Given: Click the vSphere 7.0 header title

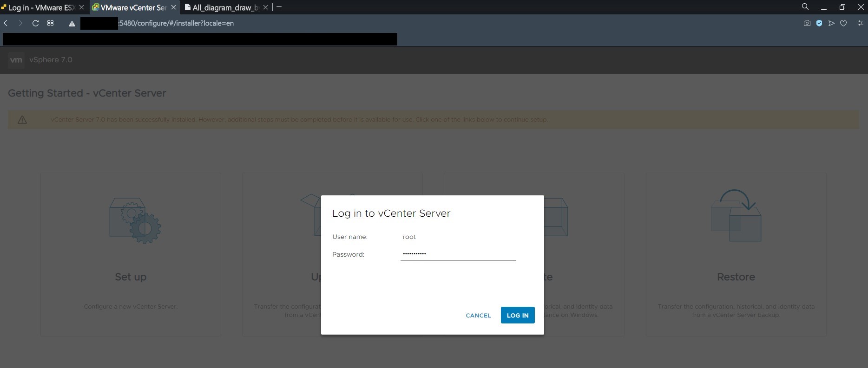Looking at the screenshot, I should pos(51,60).
